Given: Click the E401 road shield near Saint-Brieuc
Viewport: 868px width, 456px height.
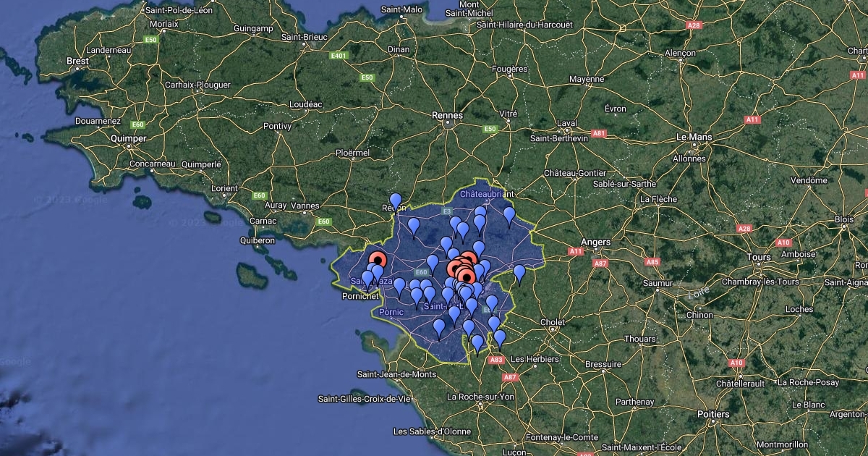Looking at the screenshot, I should pyautogui.click(x=338, y=55).
